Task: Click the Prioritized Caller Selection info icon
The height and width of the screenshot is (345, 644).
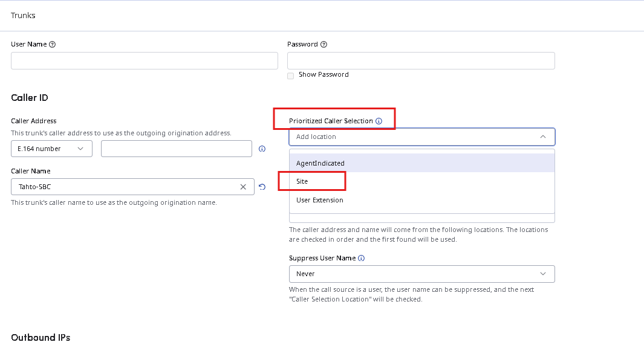Action: pyautogui.click(x=379, y=121)
